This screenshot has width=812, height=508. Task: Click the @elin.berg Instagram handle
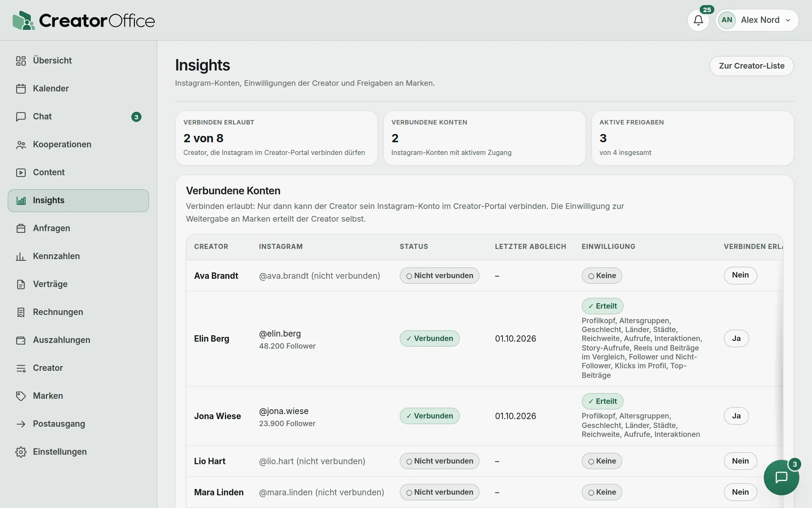click(280, 334)
